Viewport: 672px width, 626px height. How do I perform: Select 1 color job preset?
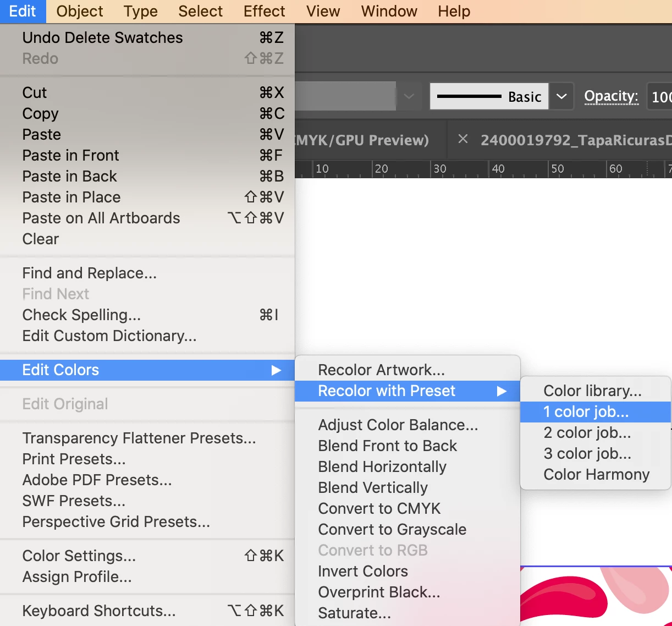point(596,411)
